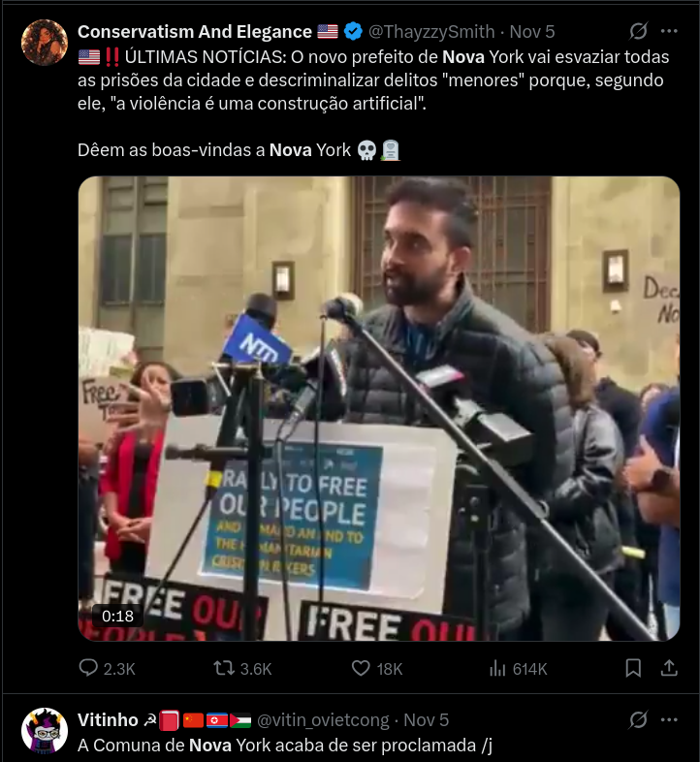The height and width of the screenshot is (762, 700).
Task: Open the Vitinho display name link
Action: [108, 719]
